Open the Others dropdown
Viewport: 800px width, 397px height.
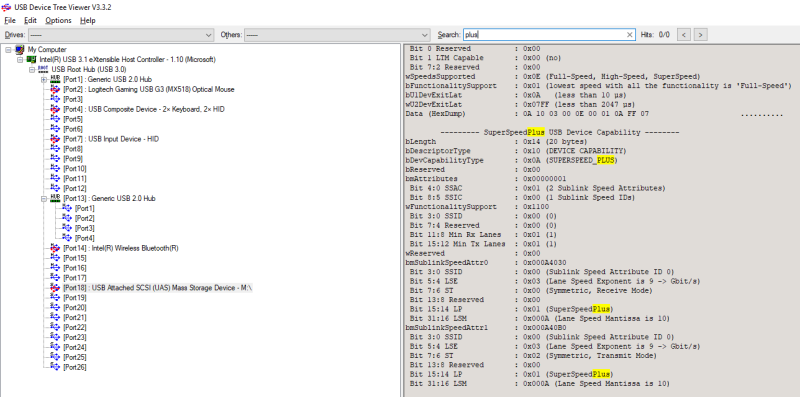pyautogui.click(x=337, y=35)
